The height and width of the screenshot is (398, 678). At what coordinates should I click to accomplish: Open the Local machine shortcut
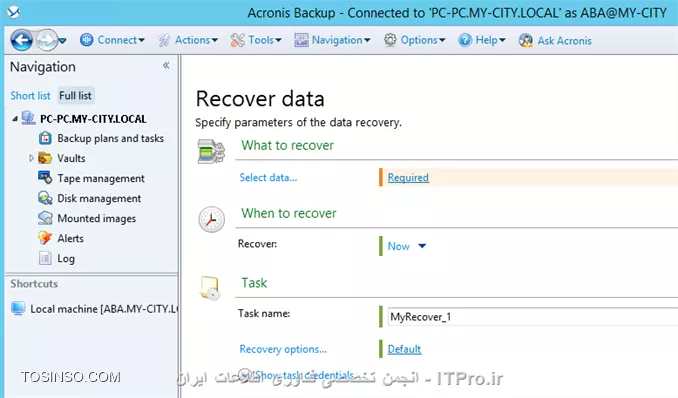pos(104,309)
